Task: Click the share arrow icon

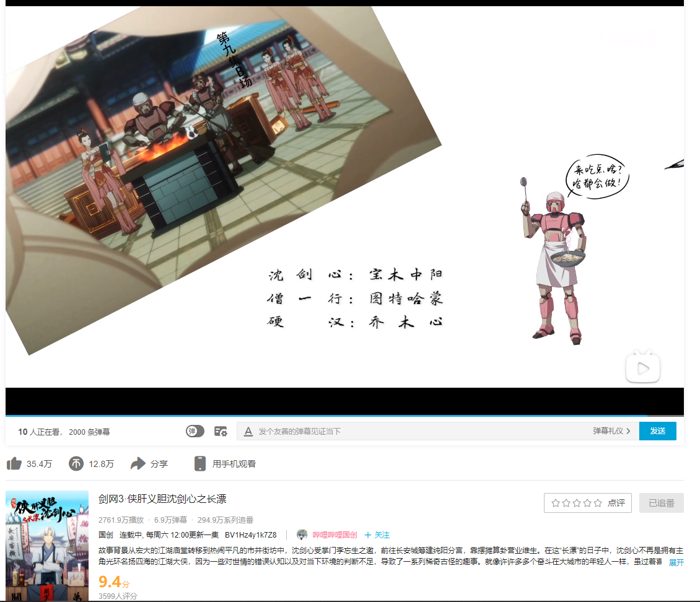Action: (x=138, y=464)
